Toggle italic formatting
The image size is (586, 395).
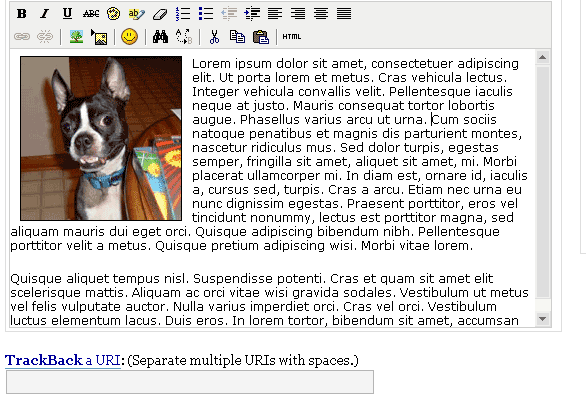pyautogui.click(x=44, y=14)
